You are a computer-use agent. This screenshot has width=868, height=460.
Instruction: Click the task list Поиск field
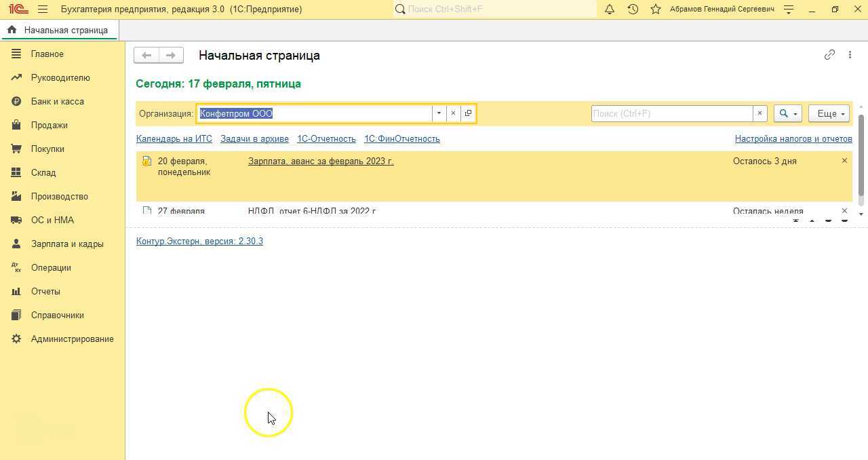coord(671,113)
